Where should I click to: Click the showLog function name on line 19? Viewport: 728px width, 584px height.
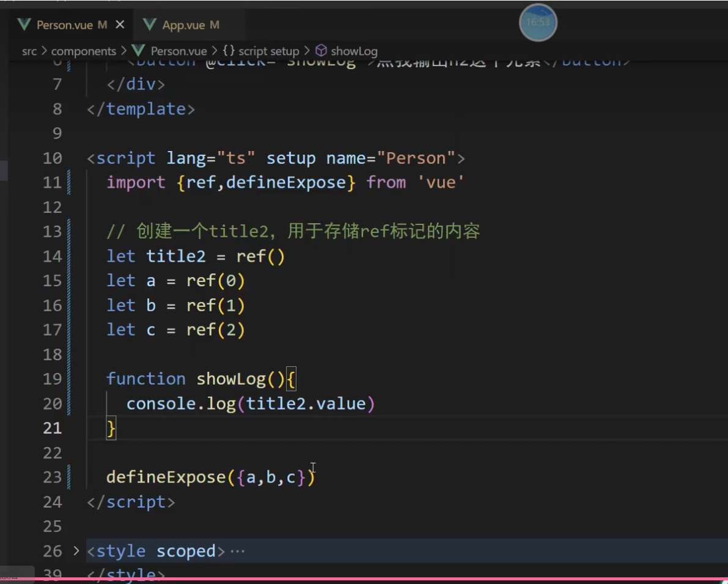click(x=231, y=379)
